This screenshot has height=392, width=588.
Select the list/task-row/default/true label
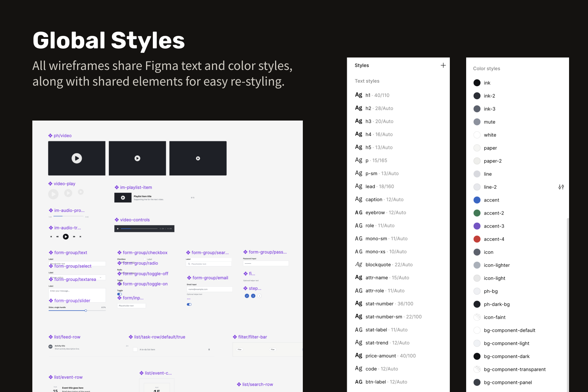[157, 337]
